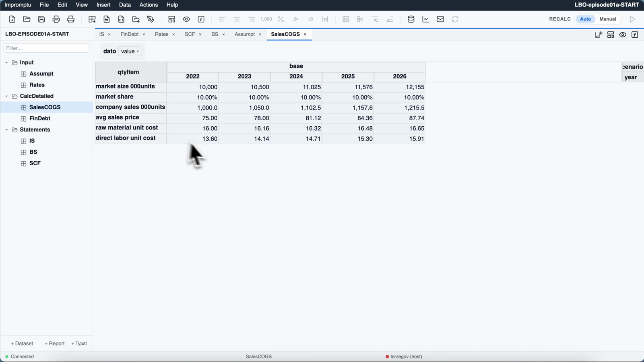Apply percent number format
The height and width of the screenshot is (362, 644).
pos(281,19)
